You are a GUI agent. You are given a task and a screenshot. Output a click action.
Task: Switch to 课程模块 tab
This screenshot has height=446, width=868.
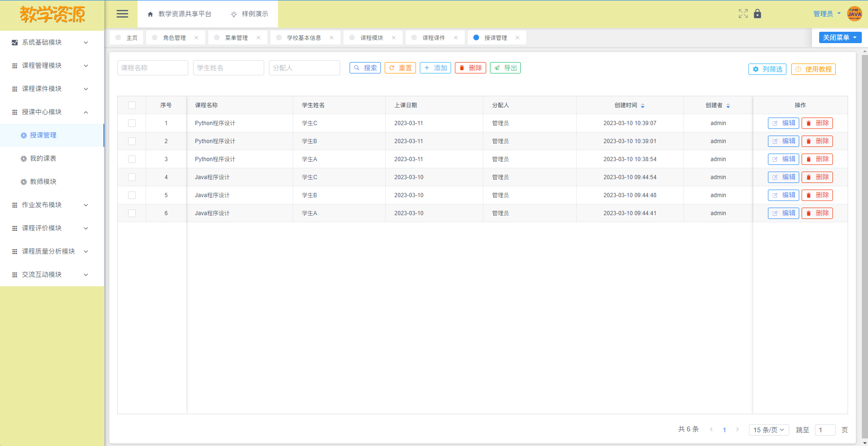click(372, 38)
